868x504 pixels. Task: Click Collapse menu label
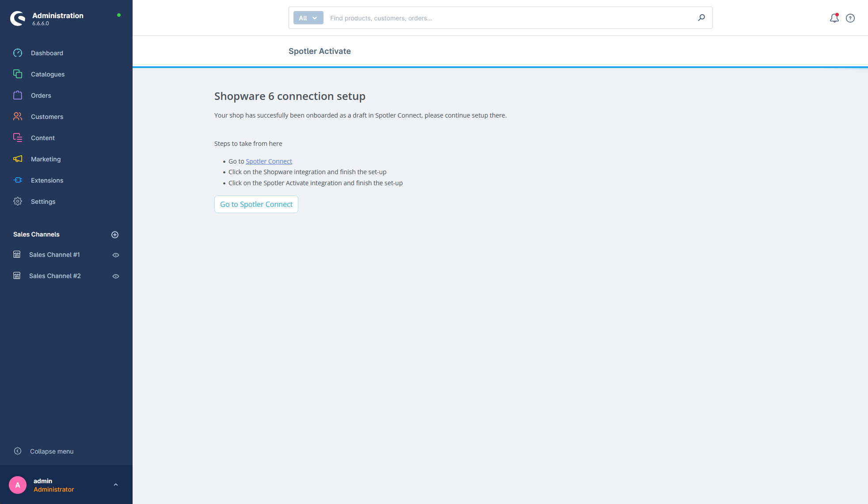(x=52, y=451)
